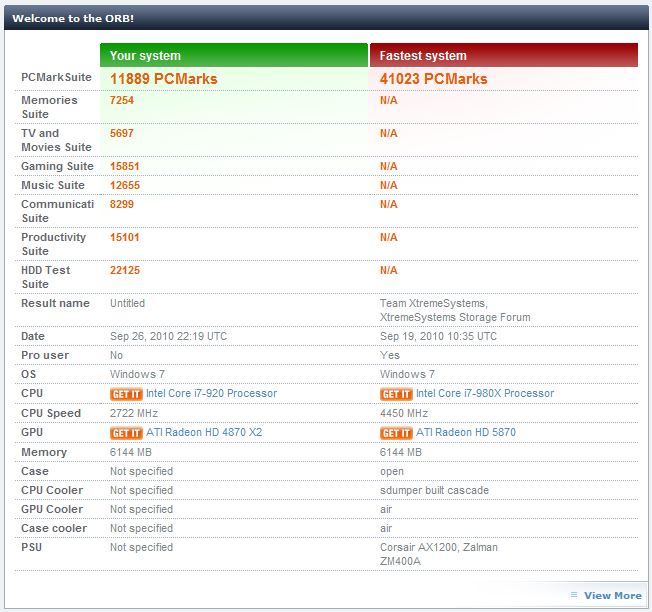
Task: Click the Productivity Suite value 15101
Action: tap(125, 237)
